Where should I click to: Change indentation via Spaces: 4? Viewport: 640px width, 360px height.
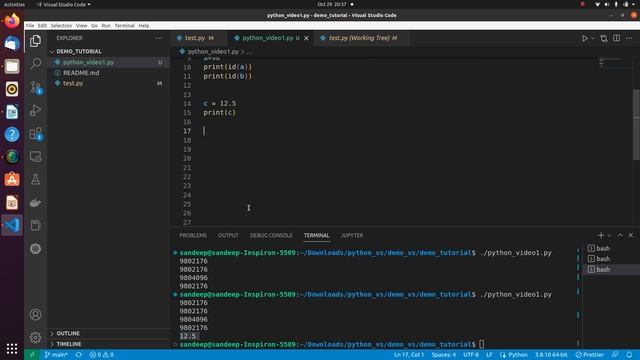coord(444,355)
